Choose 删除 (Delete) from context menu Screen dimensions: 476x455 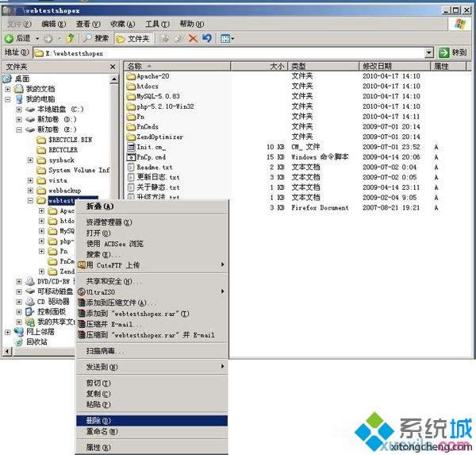coord(98,420)
